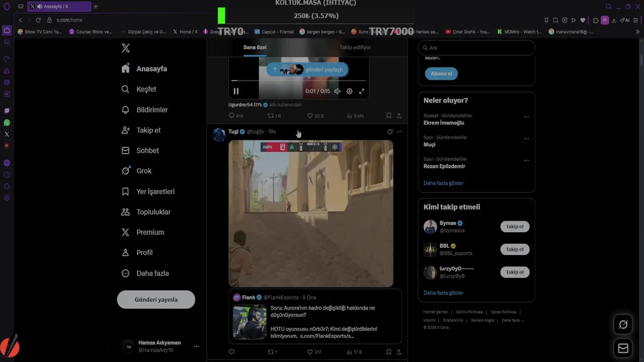Add page to bookmarks heart icon
Image resolution: width=644 pixels, height=362 pixels.
point(583,20)
